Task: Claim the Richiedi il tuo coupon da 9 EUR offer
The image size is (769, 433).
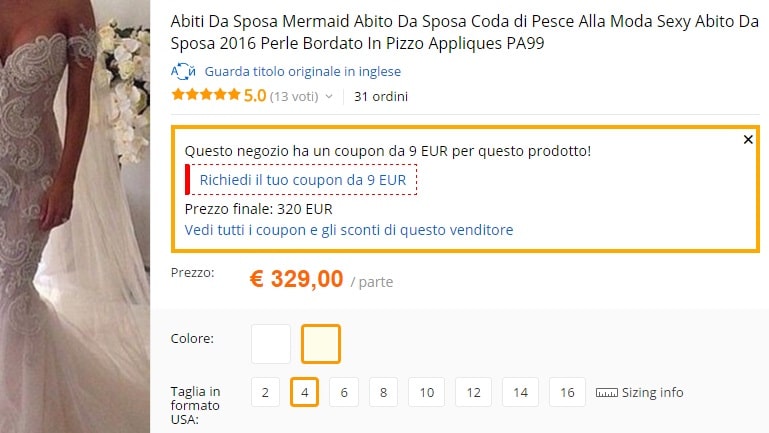Action: pos(303,180)
